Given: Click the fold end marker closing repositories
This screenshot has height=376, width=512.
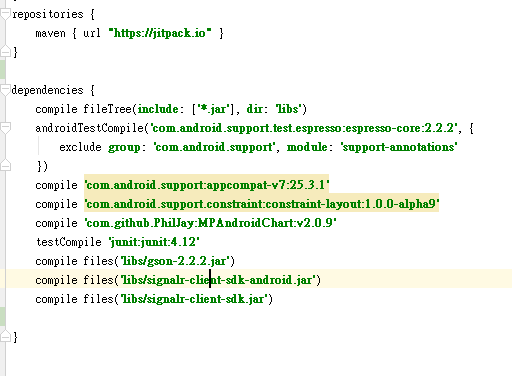Looking at the screenshot, I should 5,51.
